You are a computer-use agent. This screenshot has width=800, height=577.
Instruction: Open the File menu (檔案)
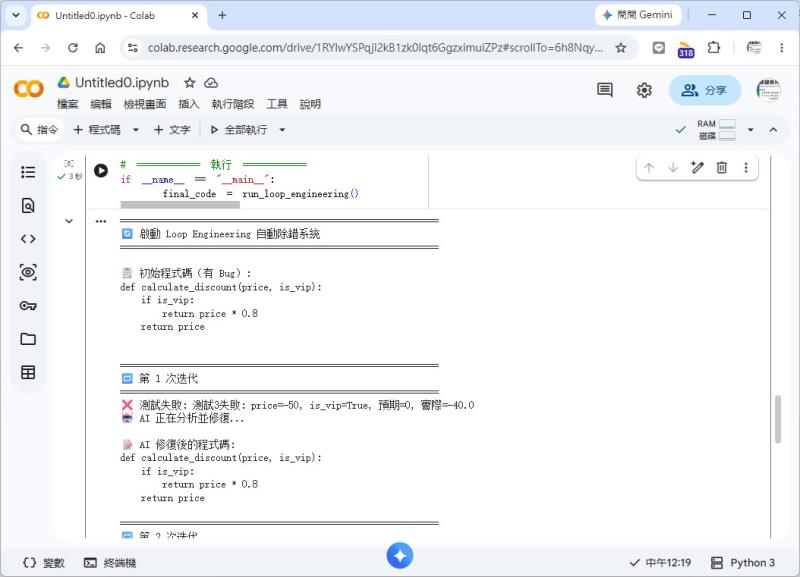tap(68, 104)
